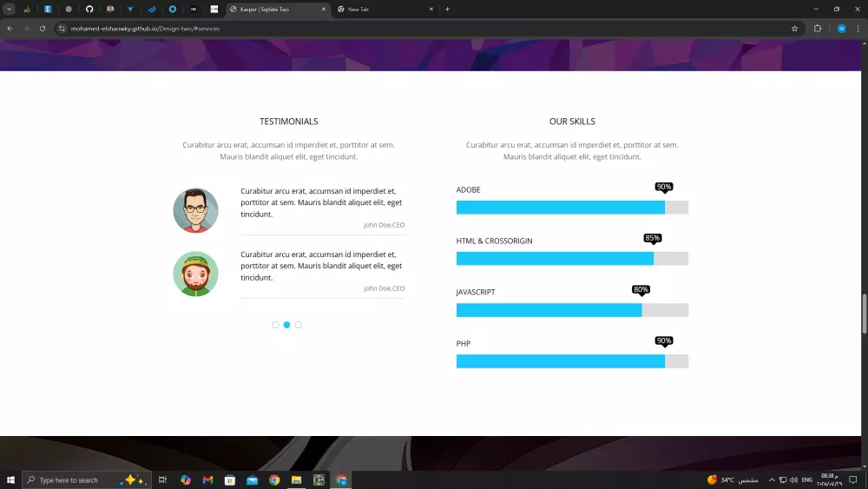Open the 08:38 clock and calendar flyout
Screen dimensions: 868x489
pos(829,479)
